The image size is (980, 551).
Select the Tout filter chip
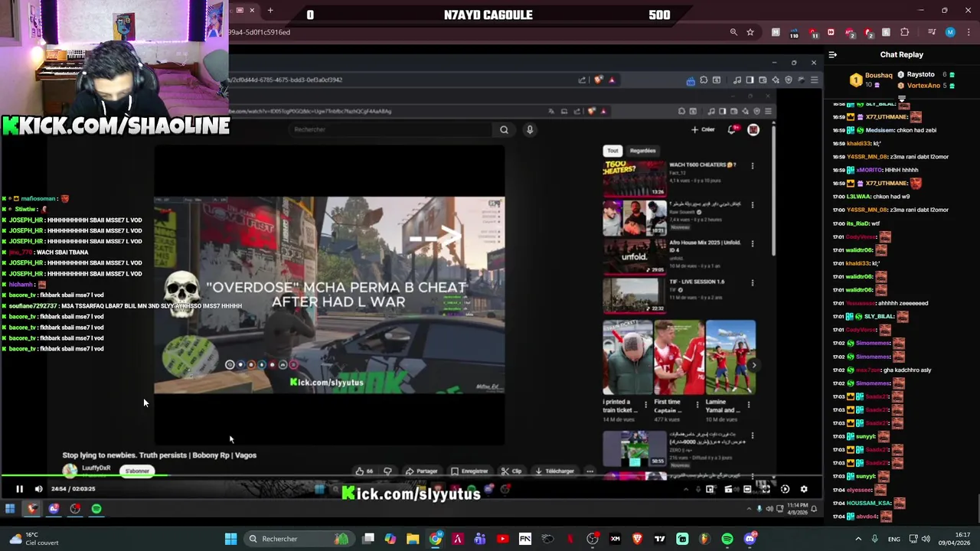[x=612, y=151]
